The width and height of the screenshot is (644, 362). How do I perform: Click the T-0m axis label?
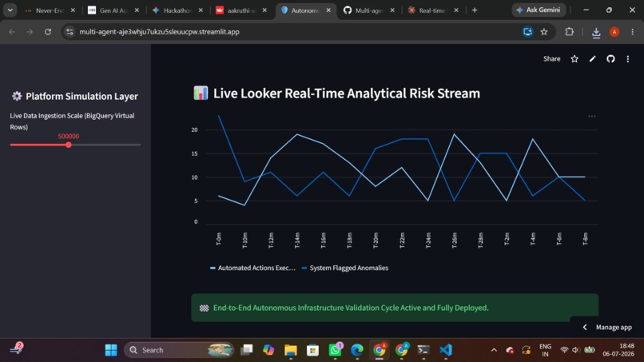(x=219, y=239)
